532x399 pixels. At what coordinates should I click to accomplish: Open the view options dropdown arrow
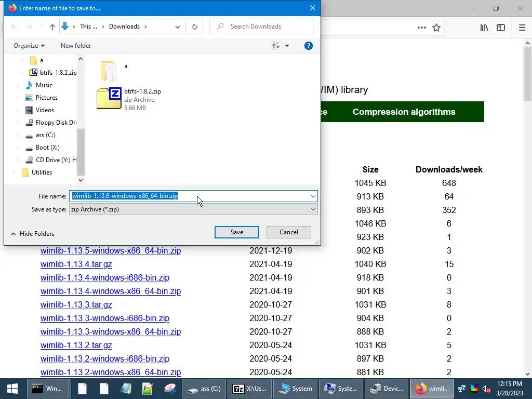click(x=287, y=46)
